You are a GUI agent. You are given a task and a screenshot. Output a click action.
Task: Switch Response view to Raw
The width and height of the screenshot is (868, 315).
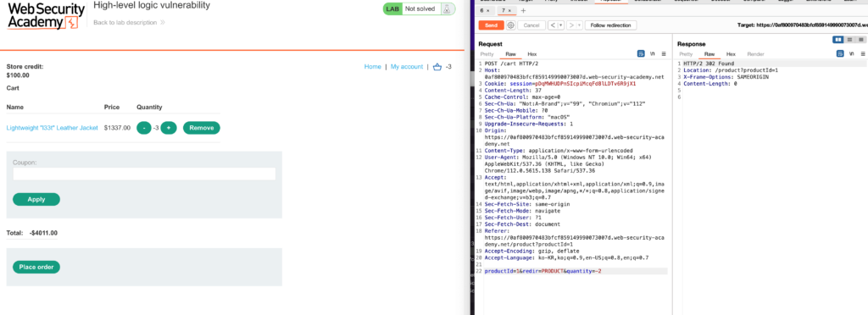[x=709, y=54]
